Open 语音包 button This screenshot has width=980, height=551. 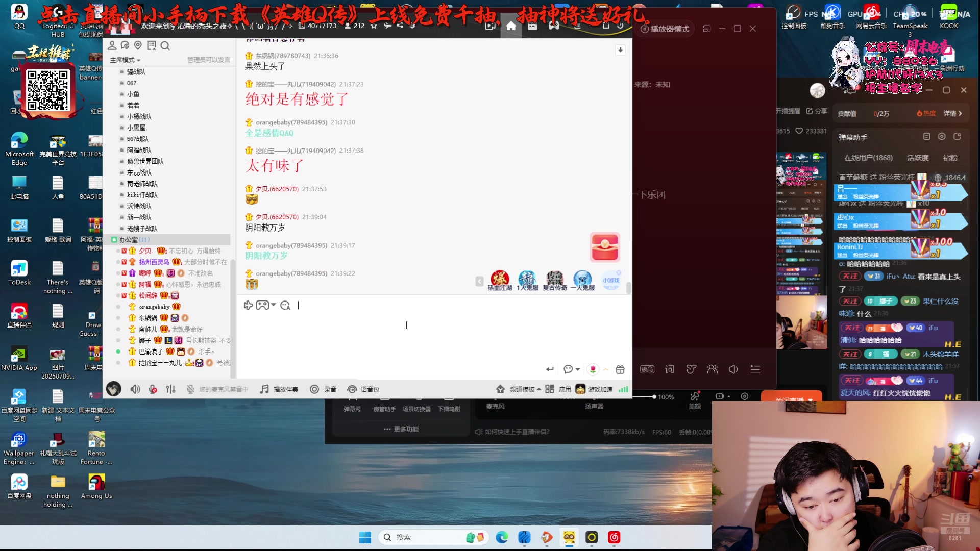coord(363,389)
